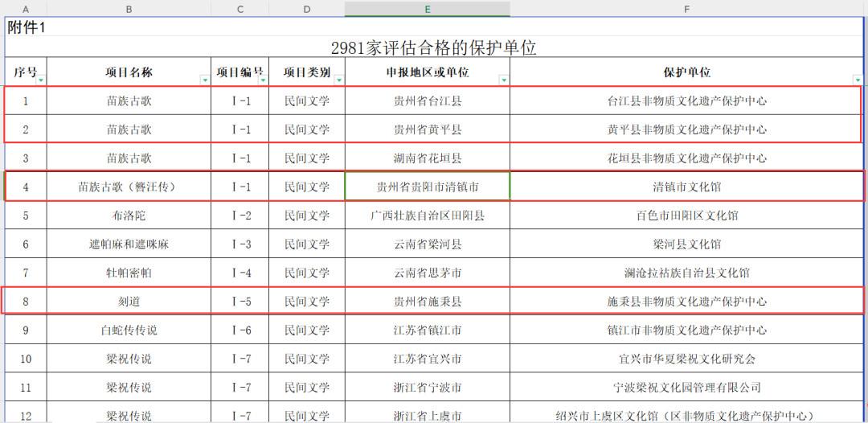Select the 刻道 cell in row 8

(x=129, y=302)
